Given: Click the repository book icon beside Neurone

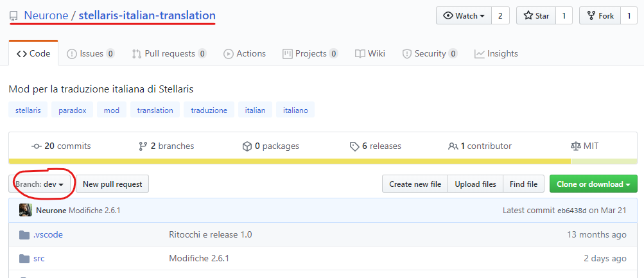Looking at the screenshot, I should pyautogui.click(x=13, y=17).
